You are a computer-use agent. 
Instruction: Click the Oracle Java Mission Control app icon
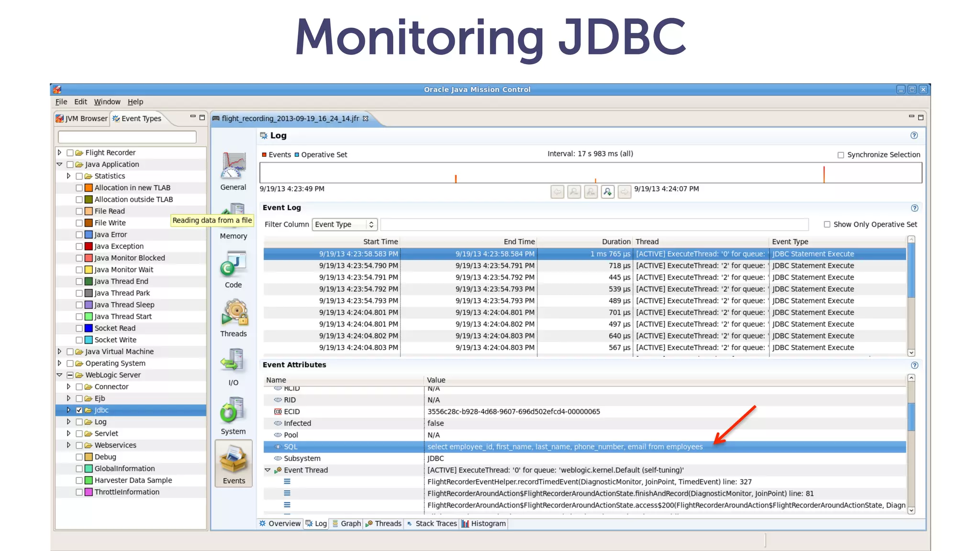pyautogui.click(x=57, y=89)
